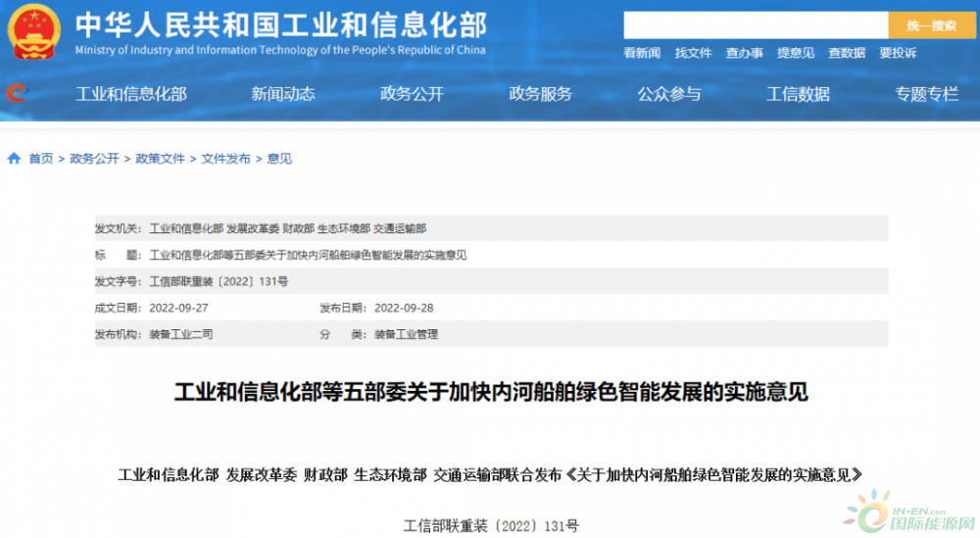Viewport: 980px width, 538px height.
Task: Click the joint-release subtitle line
Action: click(x=491, y=475)
